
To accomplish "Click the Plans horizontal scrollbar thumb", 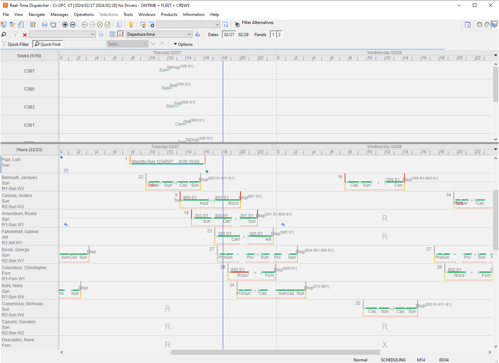I will (275, 352).
